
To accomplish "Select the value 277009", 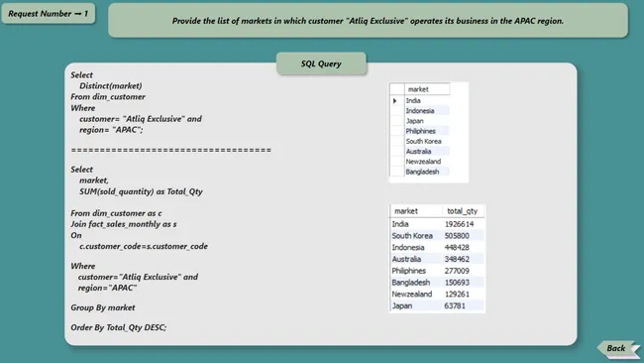I will coord(457,271).
